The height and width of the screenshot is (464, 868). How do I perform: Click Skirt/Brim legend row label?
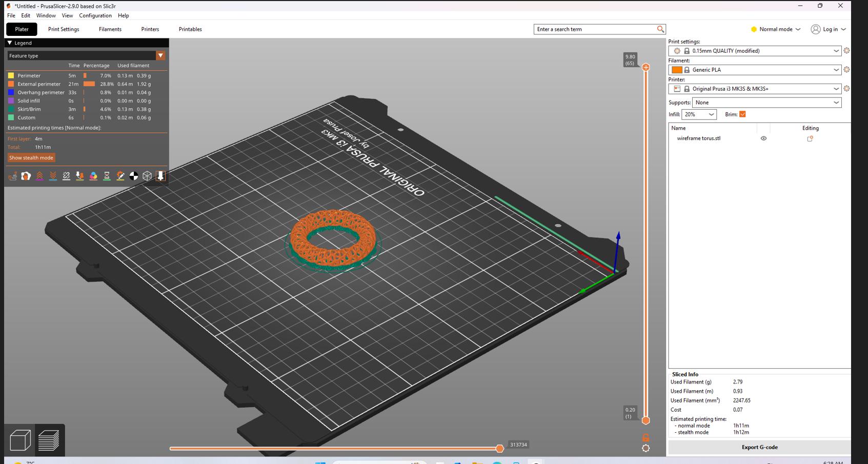coord(29,109)
